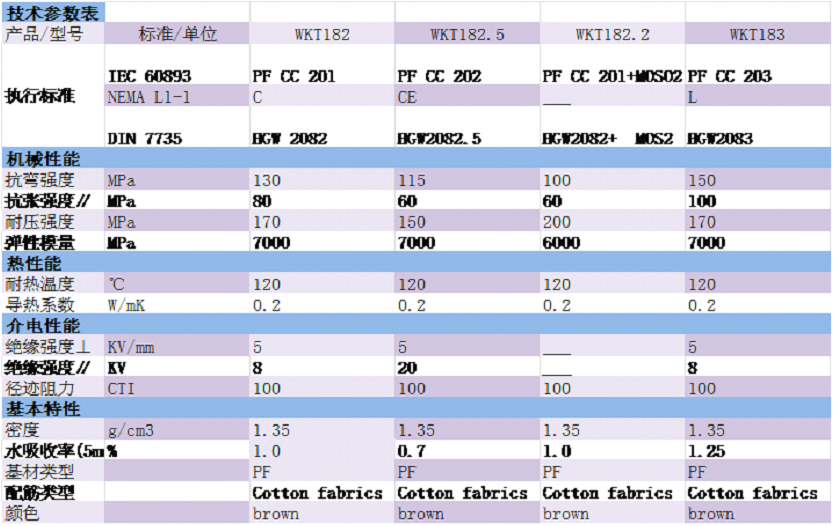Click the NEMA L1-1 cell
This screenshot has height=526, width=834.
tap(146, 97)
